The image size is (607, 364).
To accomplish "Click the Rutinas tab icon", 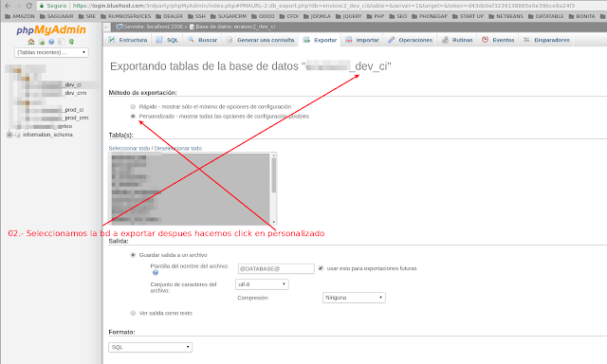I will [445, 40].
